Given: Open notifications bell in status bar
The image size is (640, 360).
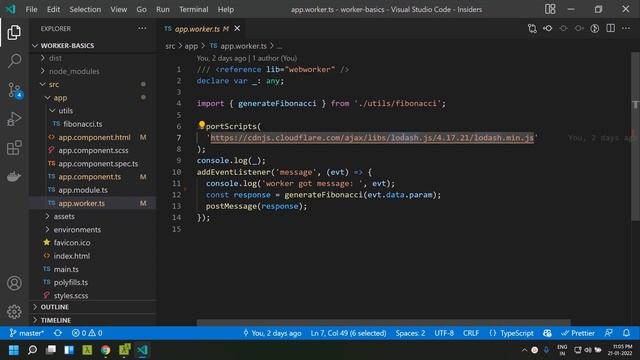Looking at the screenshot, I should coord(627,333).
